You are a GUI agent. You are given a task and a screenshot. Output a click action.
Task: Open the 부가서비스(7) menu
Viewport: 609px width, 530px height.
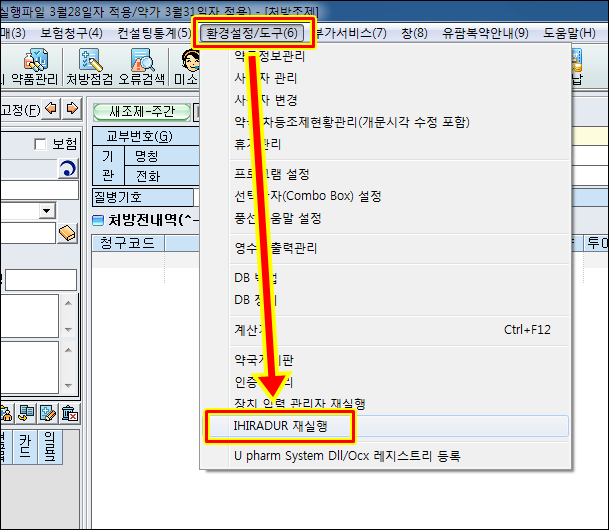click(x=351, y=33)
